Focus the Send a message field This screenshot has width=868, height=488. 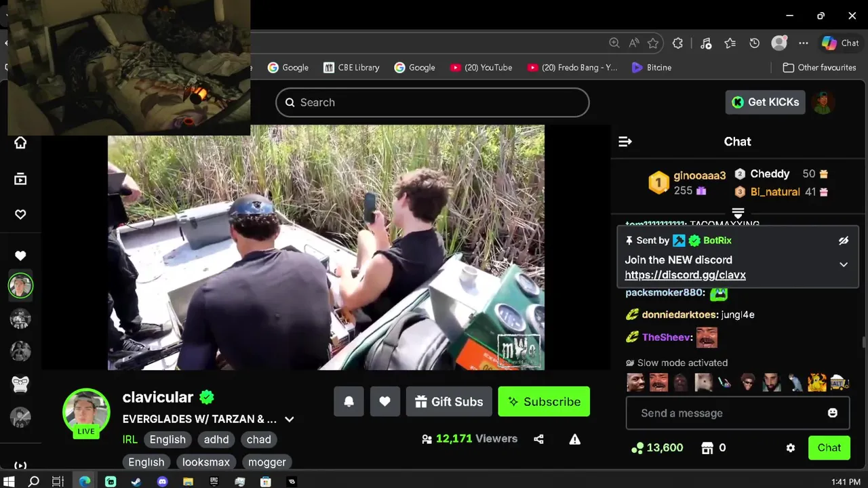click(737, 413)
